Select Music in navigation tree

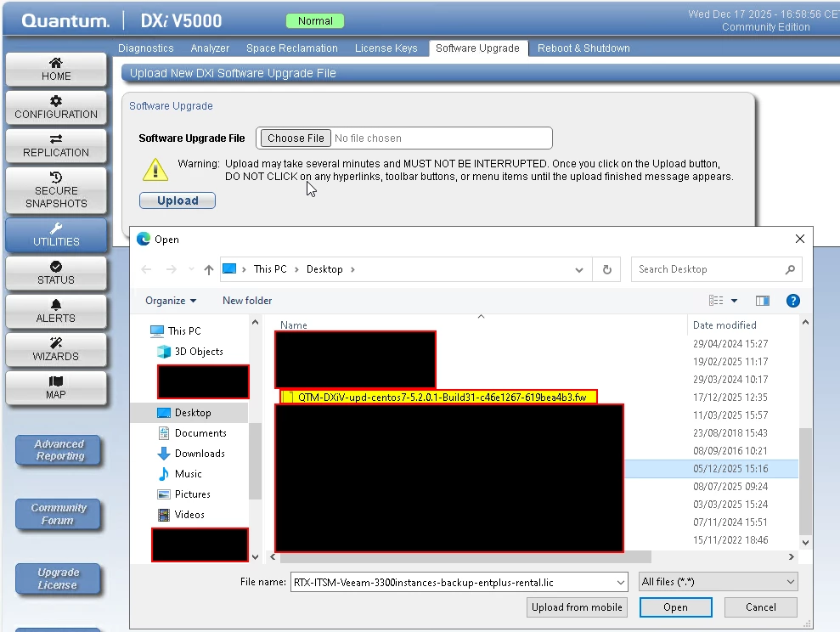188,473
